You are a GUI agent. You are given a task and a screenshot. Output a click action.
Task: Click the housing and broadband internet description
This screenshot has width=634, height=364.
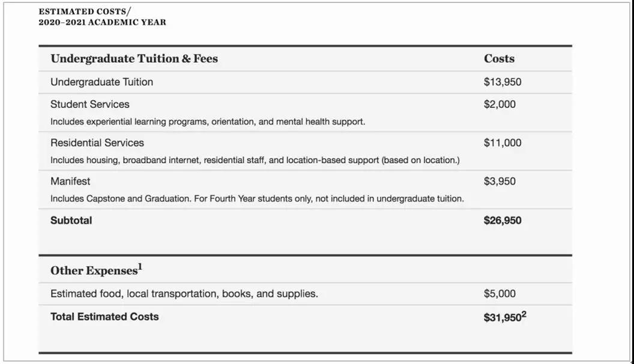tap(255, 160)
